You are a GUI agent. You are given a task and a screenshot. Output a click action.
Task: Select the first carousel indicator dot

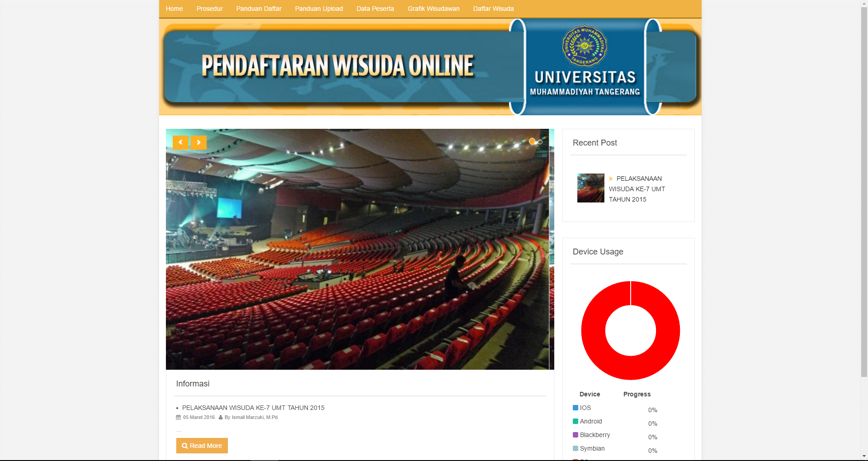532,141
